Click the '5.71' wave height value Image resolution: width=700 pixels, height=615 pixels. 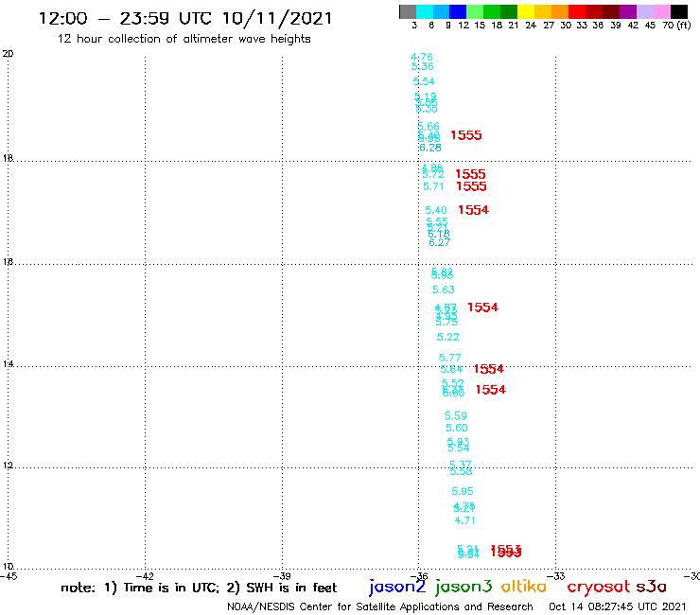pyautogui.click(x=433, y=186)
